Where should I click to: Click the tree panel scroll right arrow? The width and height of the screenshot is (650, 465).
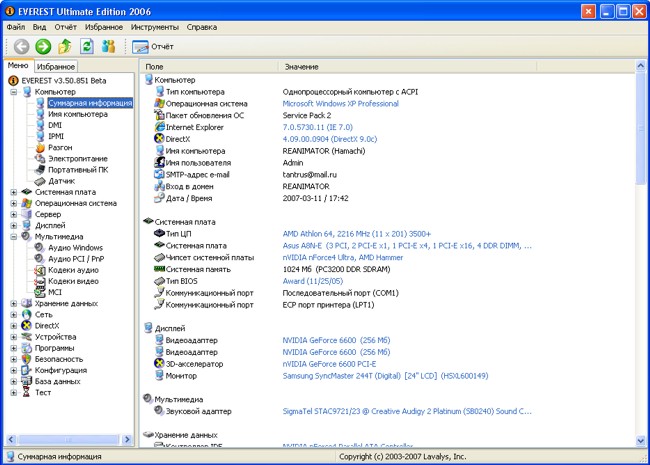click(127, 439)
